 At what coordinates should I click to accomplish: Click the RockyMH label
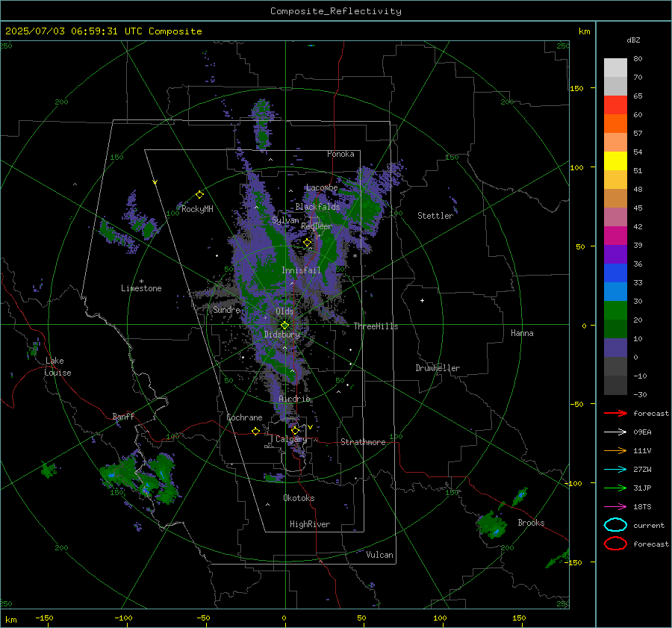197,209
